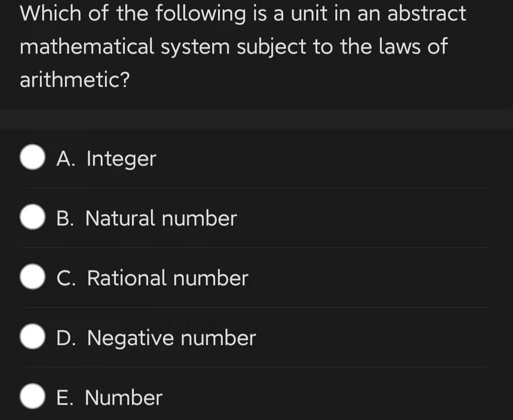Select the Natural number radio button
This screenshot has width=513, height=420.
coord(33,218)
